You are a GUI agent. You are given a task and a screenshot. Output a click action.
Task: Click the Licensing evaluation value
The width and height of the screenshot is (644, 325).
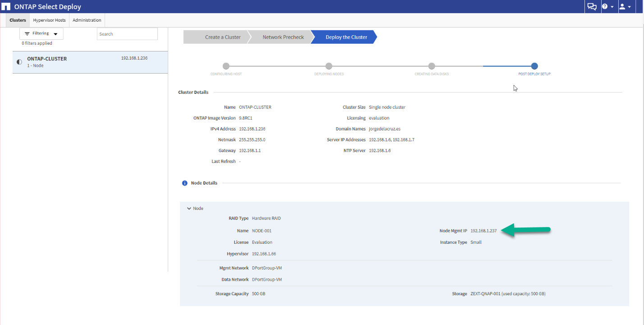pos(379,118)
